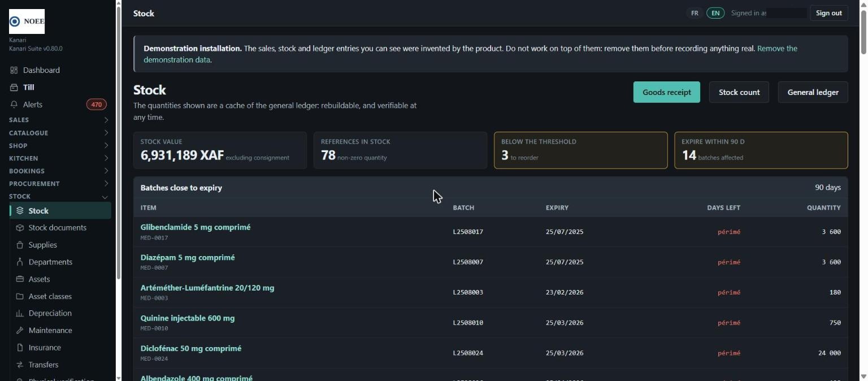This screenshot has height=381, width=868.
Task: Open the General ledger
Action: (x=813, y=92)
